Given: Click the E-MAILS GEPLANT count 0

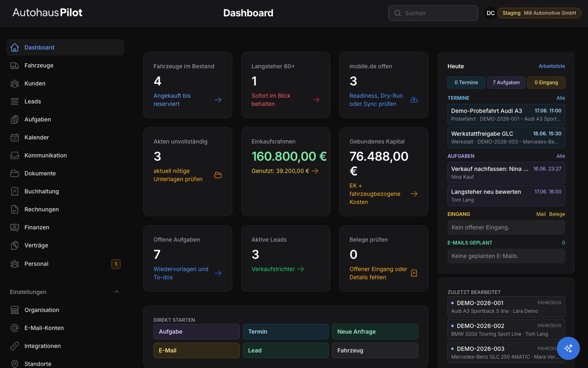Looking at the screenshot, I should tap(563, 243).
